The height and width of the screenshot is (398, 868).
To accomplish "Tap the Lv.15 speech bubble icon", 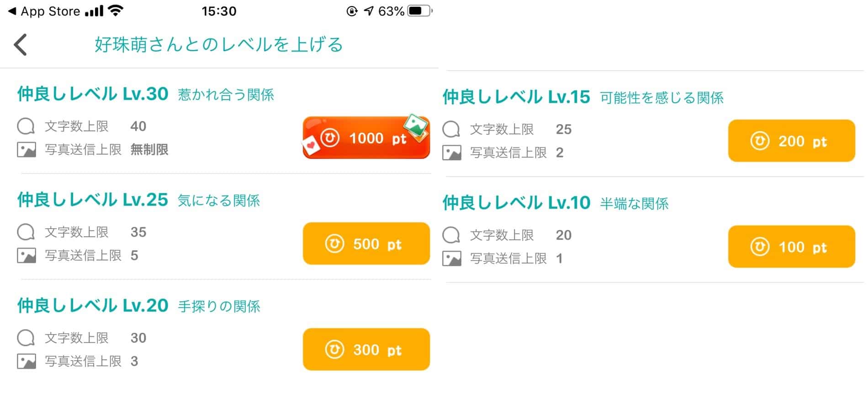I will coord(451,129).
